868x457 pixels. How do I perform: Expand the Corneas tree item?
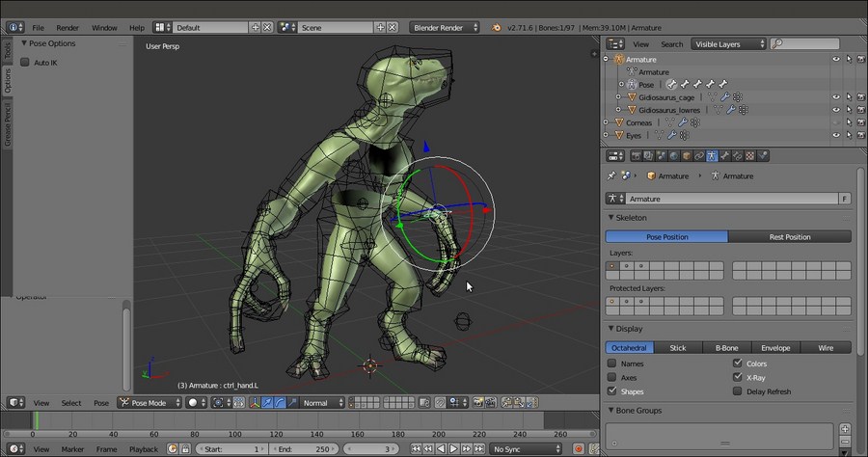607,122
